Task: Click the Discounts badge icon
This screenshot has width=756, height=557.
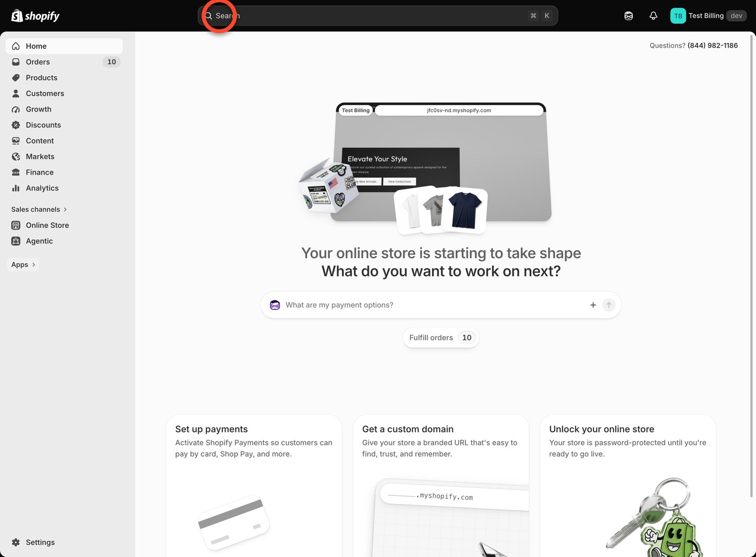Action: (x=16, y=125)
